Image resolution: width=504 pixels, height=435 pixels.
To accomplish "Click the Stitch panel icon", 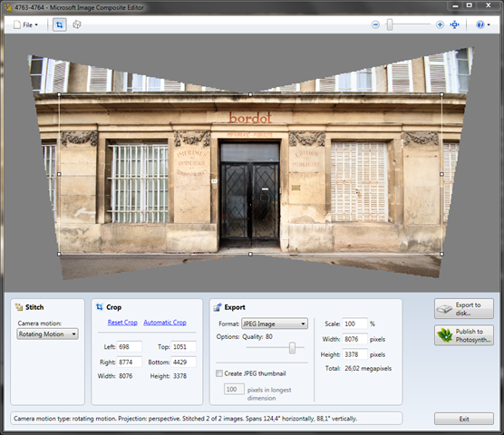I will pos(19,307).
